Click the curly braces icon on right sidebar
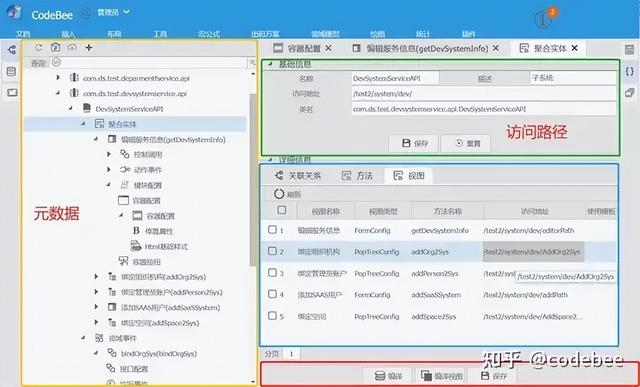Image resolution: width=640 pixels, height=387 pixels. tap(630, 71)
